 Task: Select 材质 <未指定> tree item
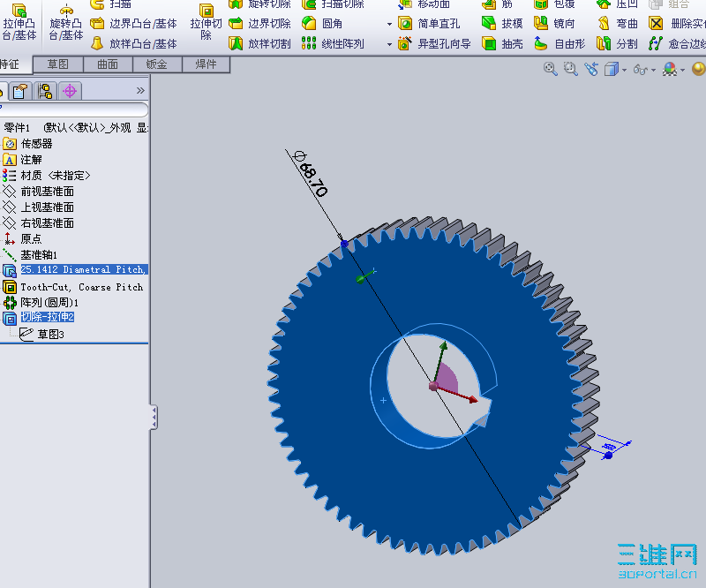47,176
